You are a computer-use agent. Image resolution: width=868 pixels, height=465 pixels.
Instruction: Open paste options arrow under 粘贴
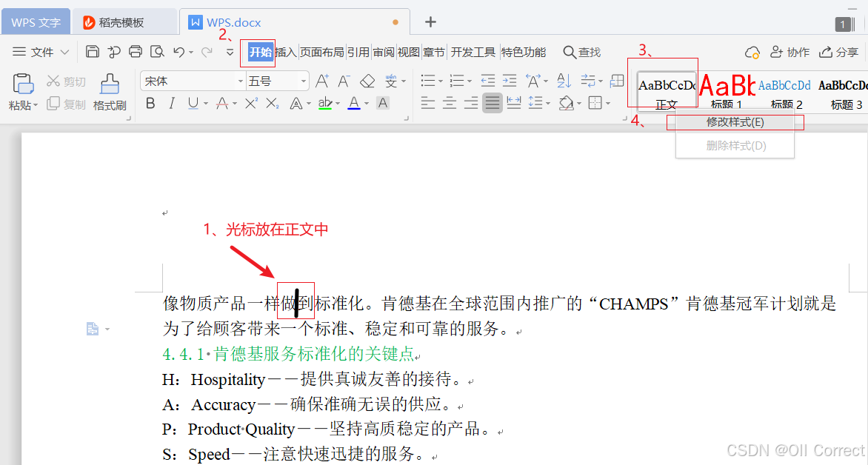(36, 105)
